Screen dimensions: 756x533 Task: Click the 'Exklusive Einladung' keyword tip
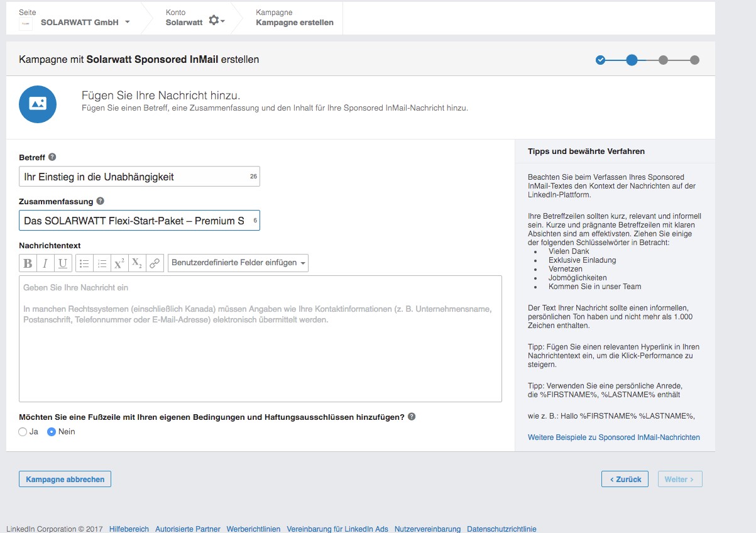click(x=582, y=260)
